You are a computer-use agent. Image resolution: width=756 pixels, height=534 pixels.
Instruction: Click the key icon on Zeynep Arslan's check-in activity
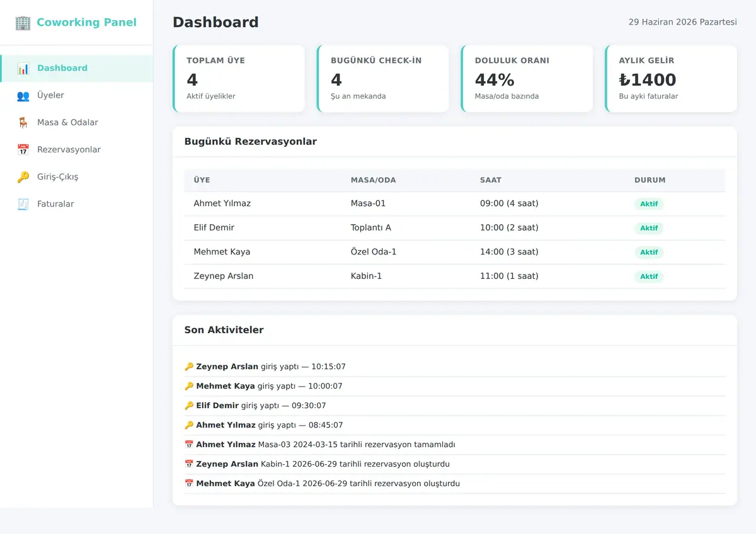(189, 366)
